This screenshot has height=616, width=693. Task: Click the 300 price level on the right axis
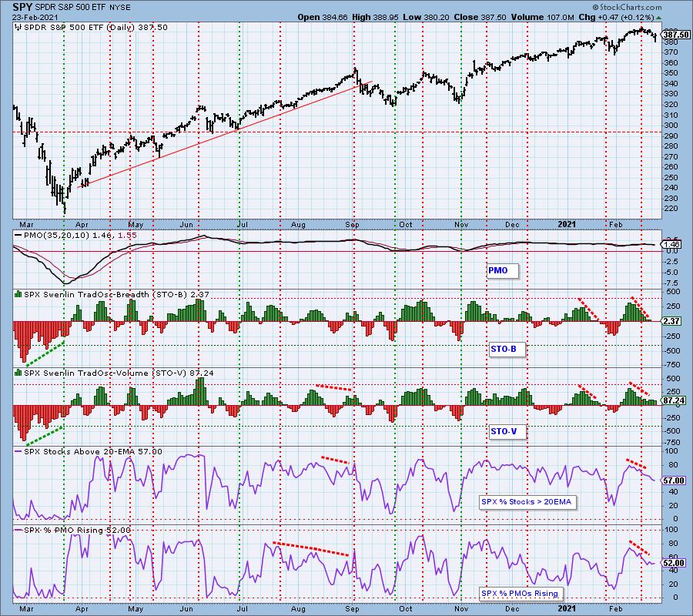[x=671, y=126]
